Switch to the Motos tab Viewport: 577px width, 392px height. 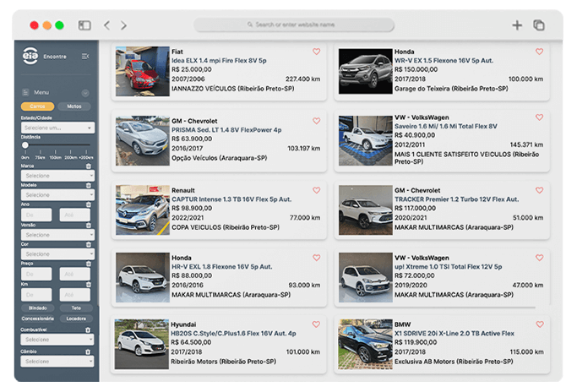click(x=73, y=106)
